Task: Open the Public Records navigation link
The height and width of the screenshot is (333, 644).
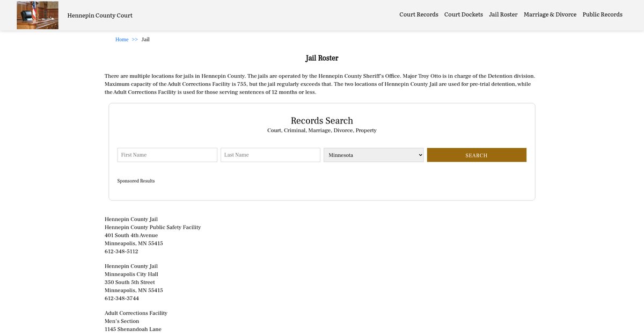Action: point(602,15)
